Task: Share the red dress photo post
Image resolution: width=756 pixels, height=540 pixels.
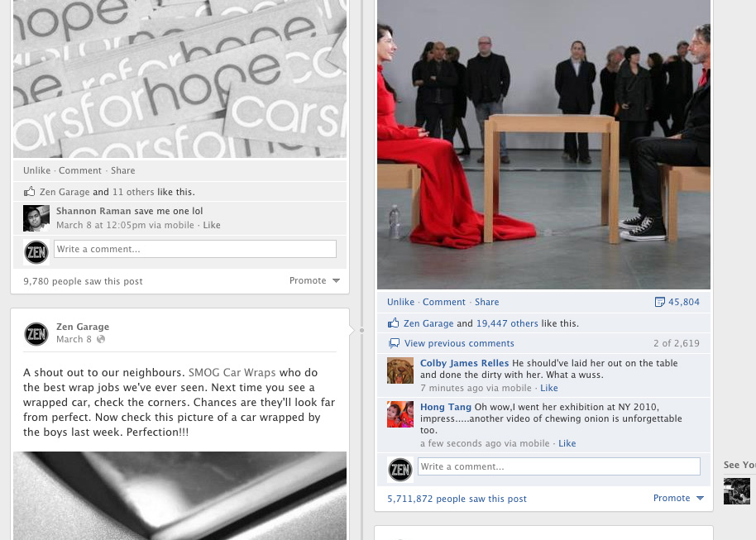Action: [x=487, y=302]
